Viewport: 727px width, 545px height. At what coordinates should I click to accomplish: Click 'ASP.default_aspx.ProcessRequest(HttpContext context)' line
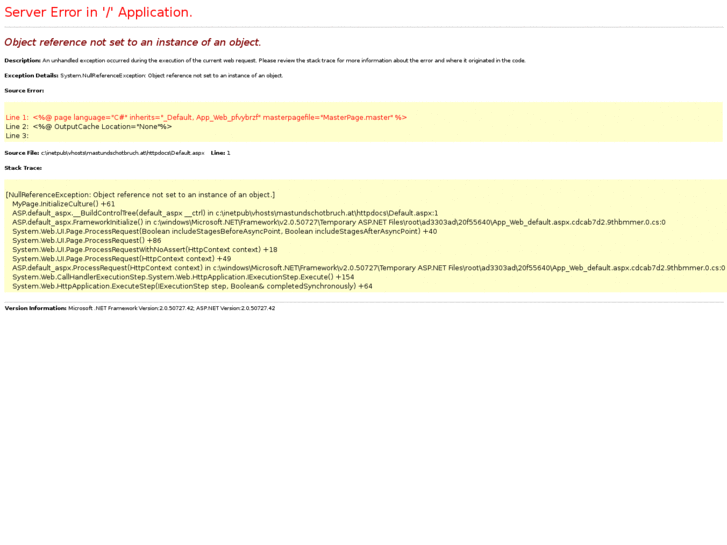click(x=369, y=268)
